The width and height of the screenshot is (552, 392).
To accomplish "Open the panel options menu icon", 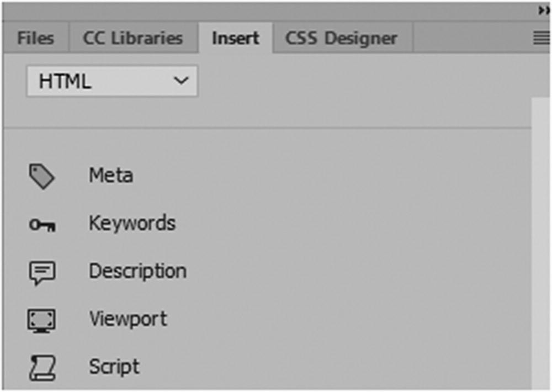I will pyautogui.click(x=542, y=38).
